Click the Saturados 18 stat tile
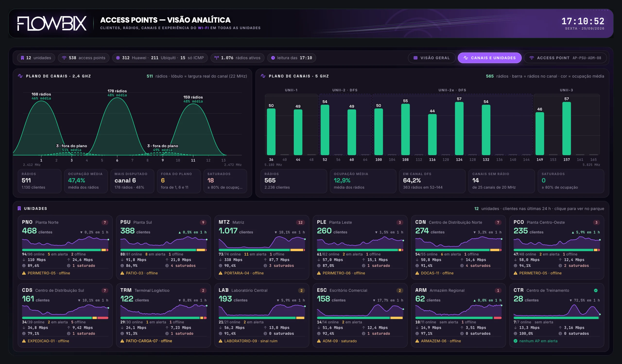 (x=225, y=181)
